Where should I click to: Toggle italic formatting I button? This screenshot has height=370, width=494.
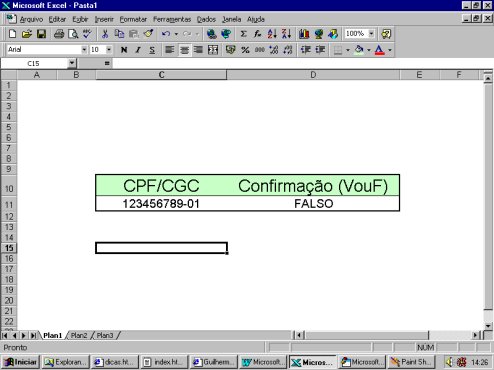click(x=138, y=50)
